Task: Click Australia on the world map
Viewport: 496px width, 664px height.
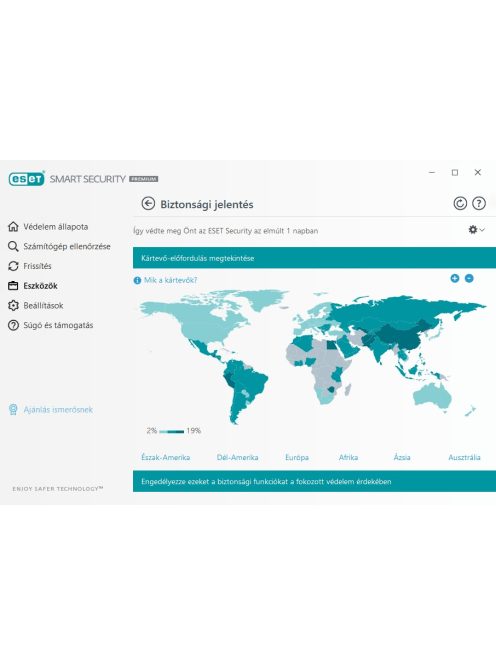Action: pos(431,397)
